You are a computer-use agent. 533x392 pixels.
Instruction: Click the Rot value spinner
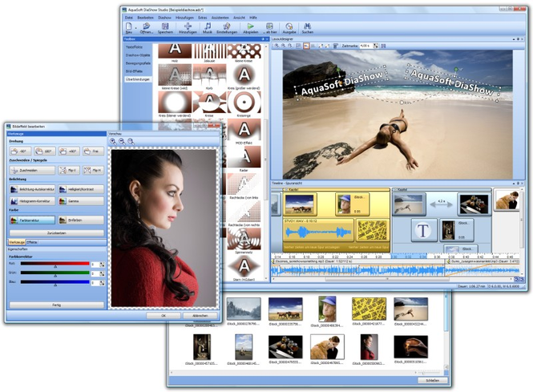pos(102,265)
